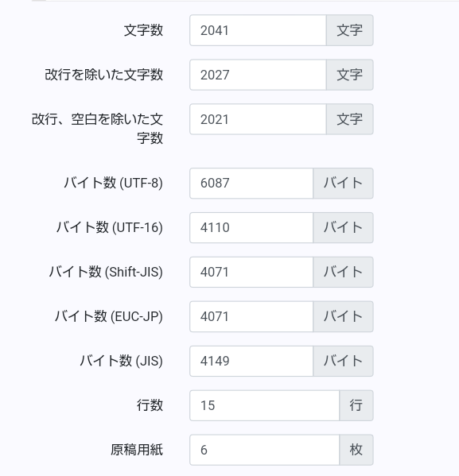The height and width of the screenshot is (476, 459).
Task: Select the Shift-JIS byte count field
Action: click(x=251, y=272)
